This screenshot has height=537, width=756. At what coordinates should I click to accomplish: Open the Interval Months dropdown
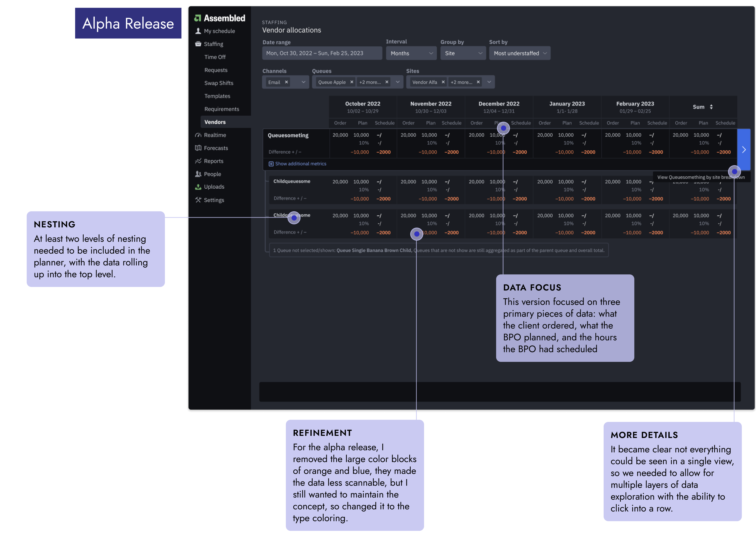pyautogui.click(x=411, y=53)
